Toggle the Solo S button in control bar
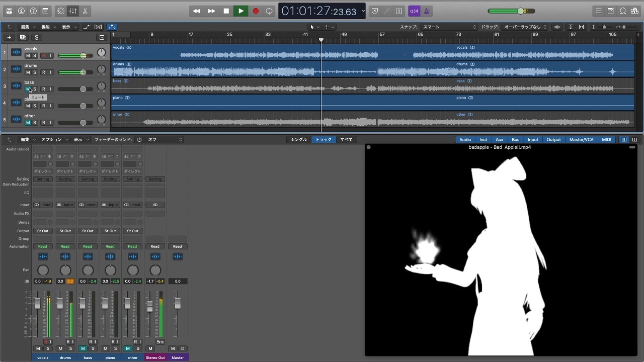The height and width of the screenshot is (362, 644). pyautogui.click(x=399, y=11)
